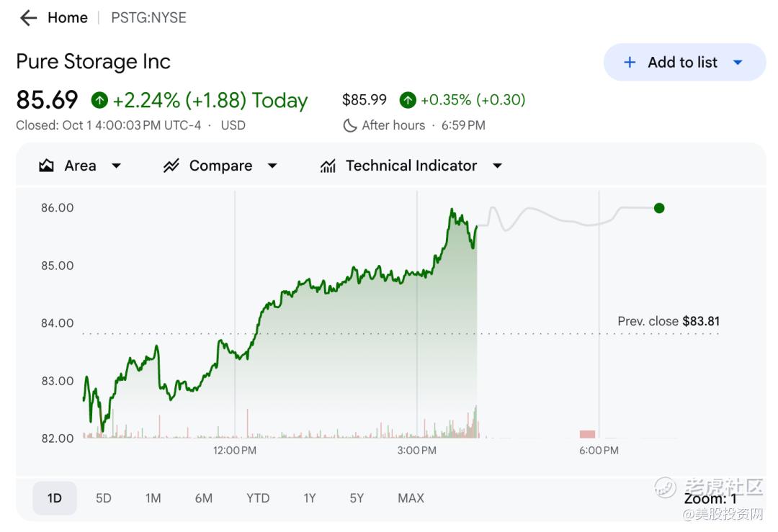
Task: Click the after-hours green up-arrow icon
Action: (408, 100)
